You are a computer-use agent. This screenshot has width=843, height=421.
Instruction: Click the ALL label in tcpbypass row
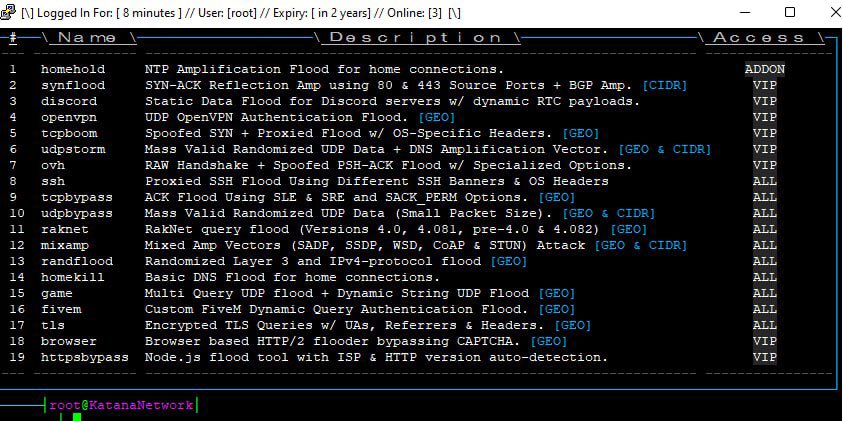point(765,197)
